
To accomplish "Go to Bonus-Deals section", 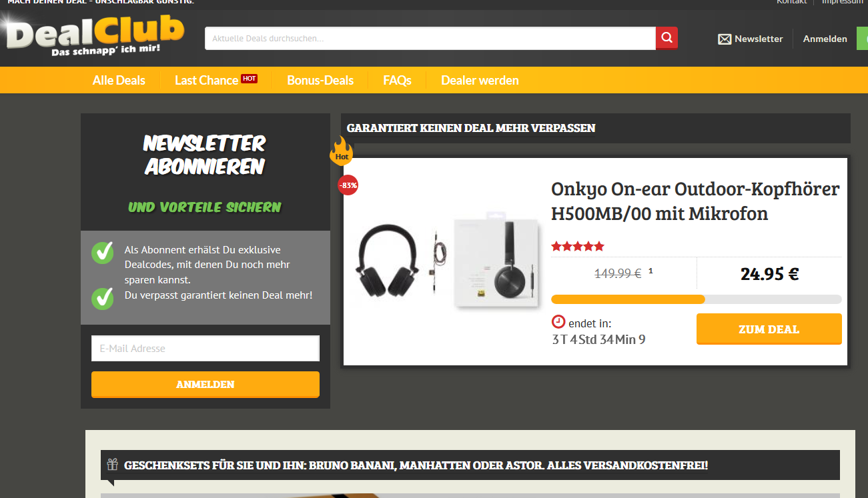I will (320, 80).
